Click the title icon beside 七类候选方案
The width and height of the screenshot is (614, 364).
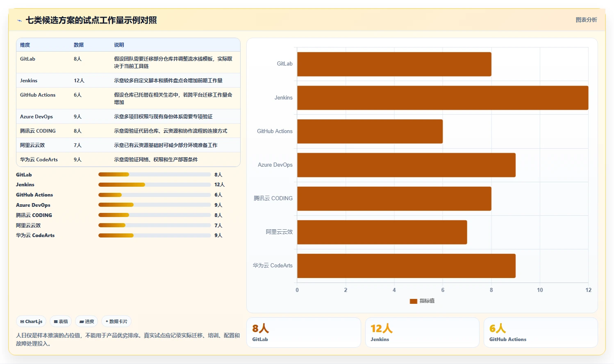(x=19, y=20)
